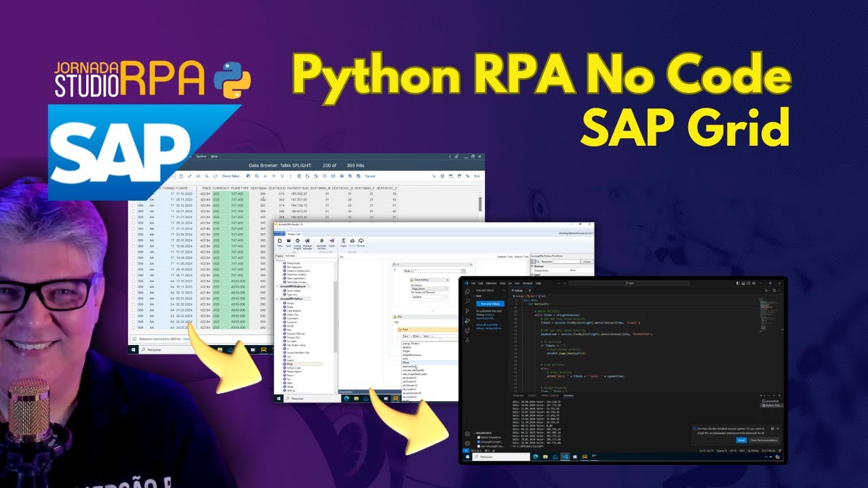Close the Docker notification in VS Code
Viewport: 868px width, 488px height.
pos(778,428)
